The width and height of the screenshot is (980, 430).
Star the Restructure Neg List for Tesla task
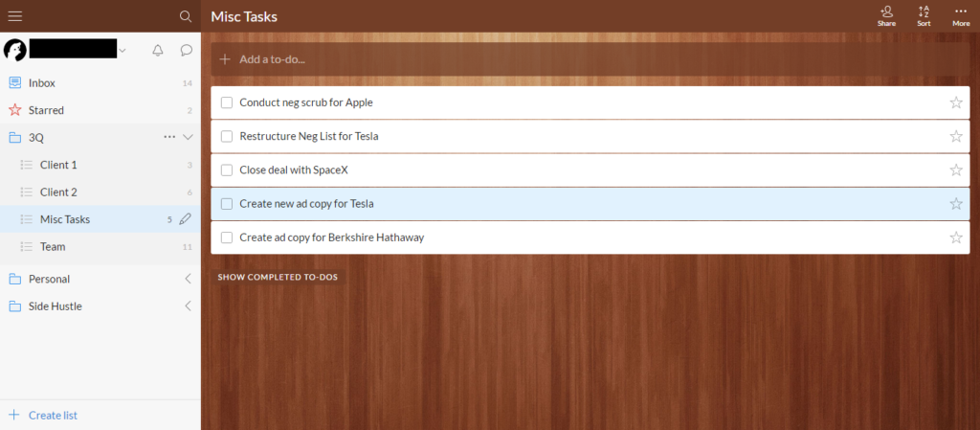pyautogui.click(x=956, y=136)
